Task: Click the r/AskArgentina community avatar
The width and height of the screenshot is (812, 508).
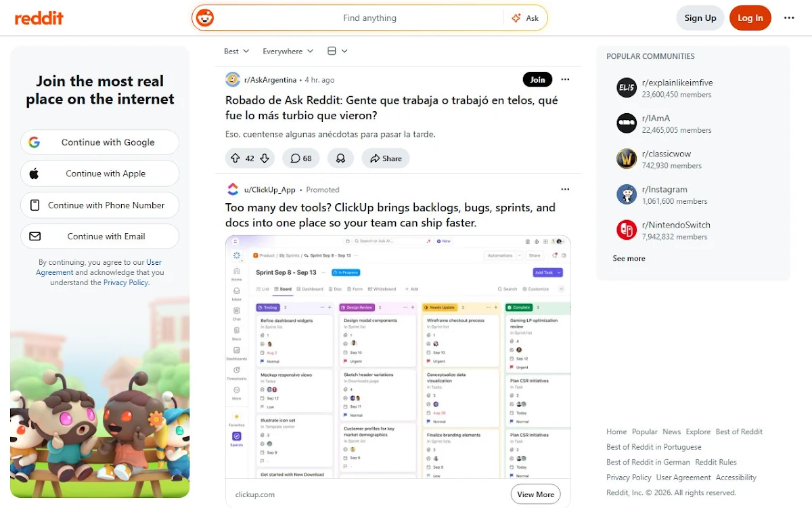Action: click(x=233, y=80)
